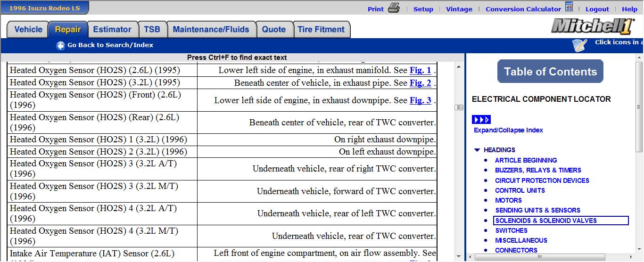Viewport: 644px width, 262px height.
Task: Open the TSB tab
Action: coord(152,29)
